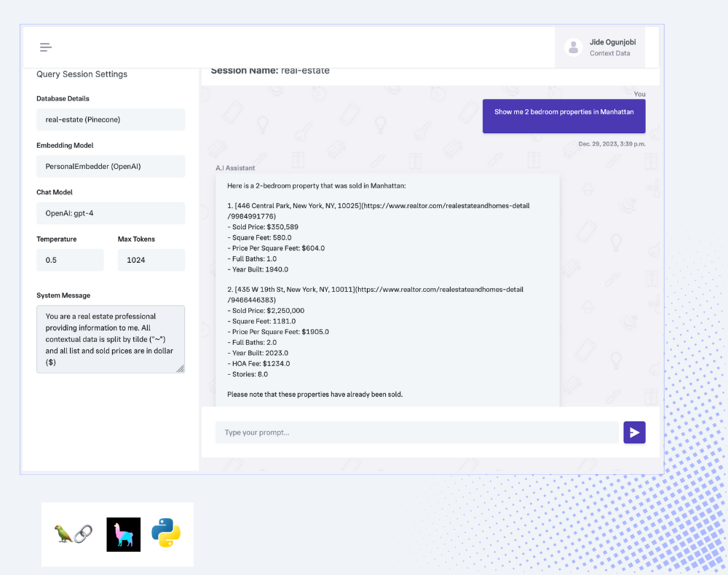Open the Jide Ogunjobi profile menu
This screenshot has height=575, width=728.
point(600,47)
